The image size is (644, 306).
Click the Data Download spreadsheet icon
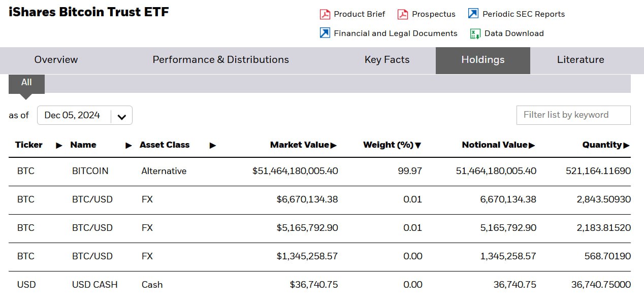click(475, 33)
